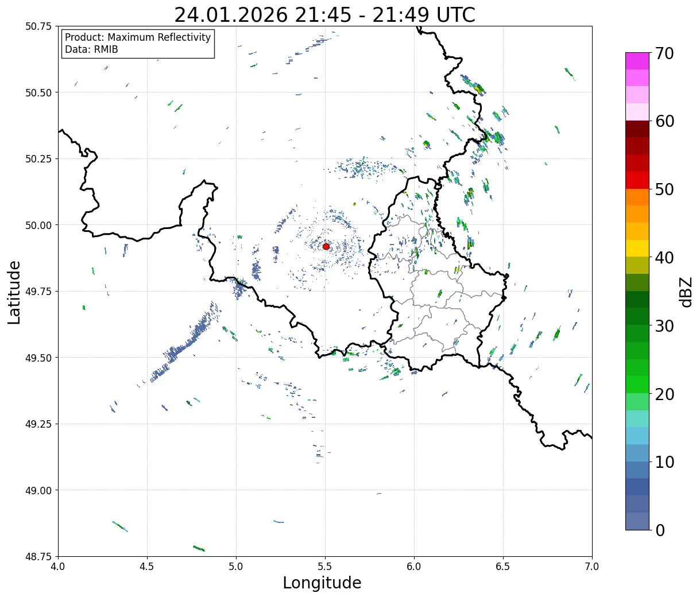Click latitude tick label 50.00

click(38, 225)
